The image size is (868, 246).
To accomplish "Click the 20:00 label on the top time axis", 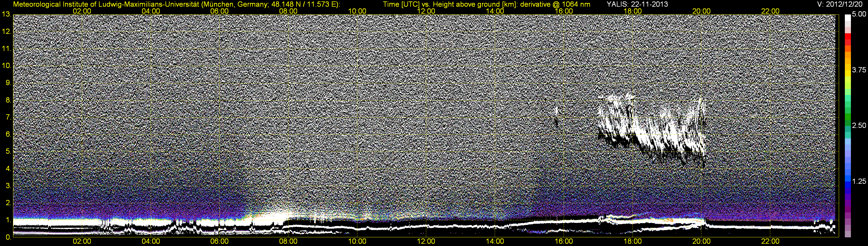I will click(702, 11).
